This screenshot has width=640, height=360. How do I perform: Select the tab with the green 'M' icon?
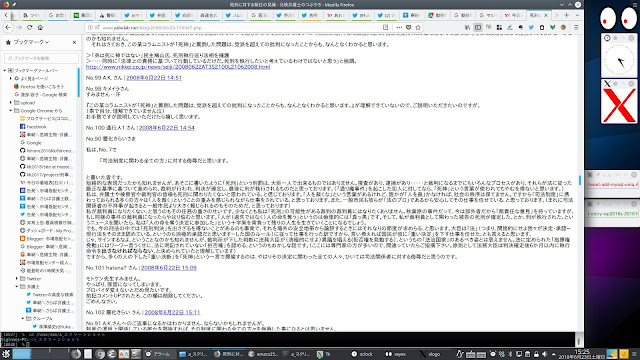tap(82, 15)
